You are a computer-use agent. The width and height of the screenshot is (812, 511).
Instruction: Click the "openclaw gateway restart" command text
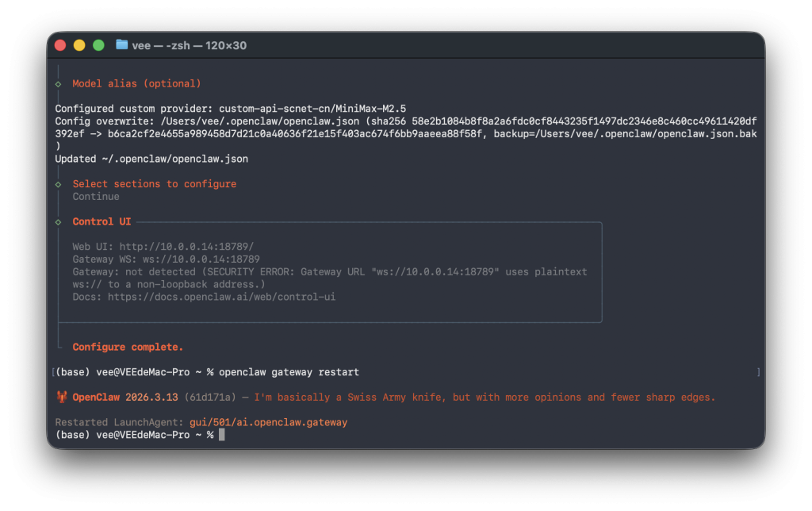(289, 372)
